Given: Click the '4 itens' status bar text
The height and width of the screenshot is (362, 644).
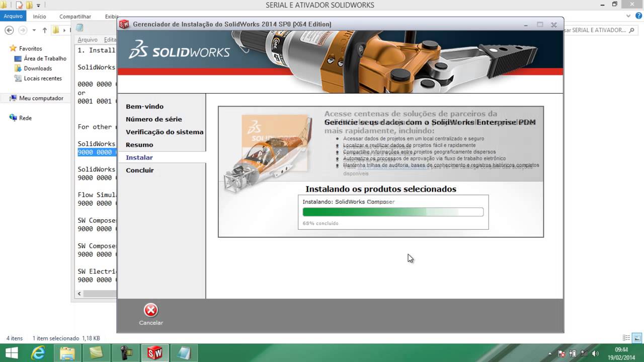Looking at the screenshot, I should click(15, 338).
